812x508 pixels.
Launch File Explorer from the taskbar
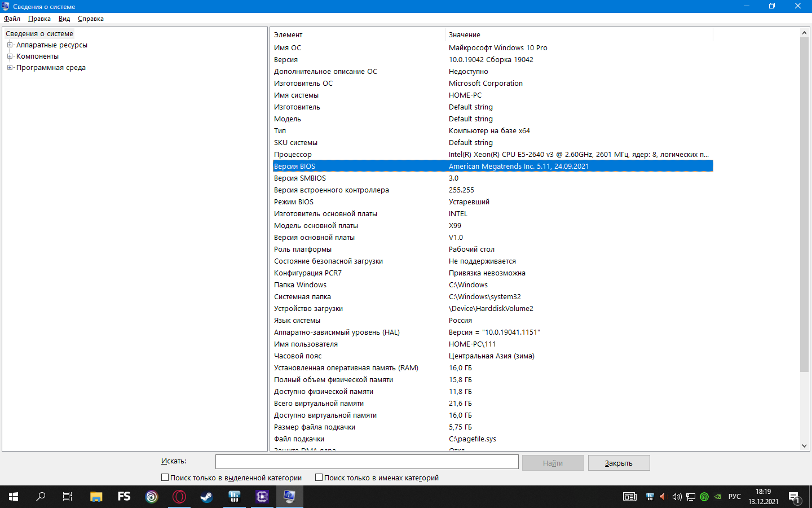[x=96, y=497]
